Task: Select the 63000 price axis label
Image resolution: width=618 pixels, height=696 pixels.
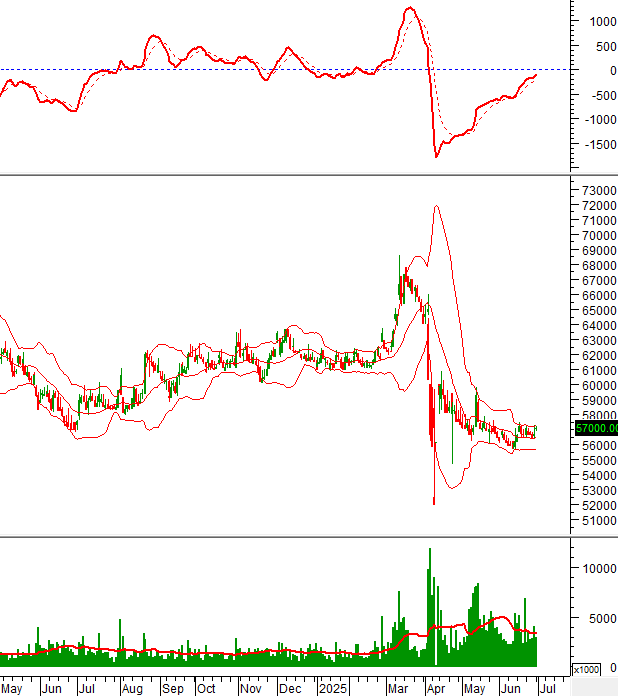Action: coord(599,341)
